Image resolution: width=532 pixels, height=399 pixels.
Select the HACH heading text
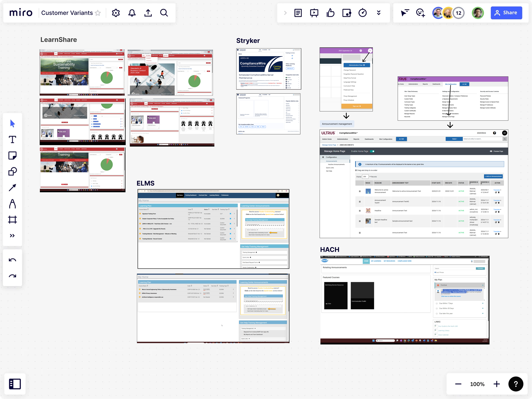[x=330, y=250]
